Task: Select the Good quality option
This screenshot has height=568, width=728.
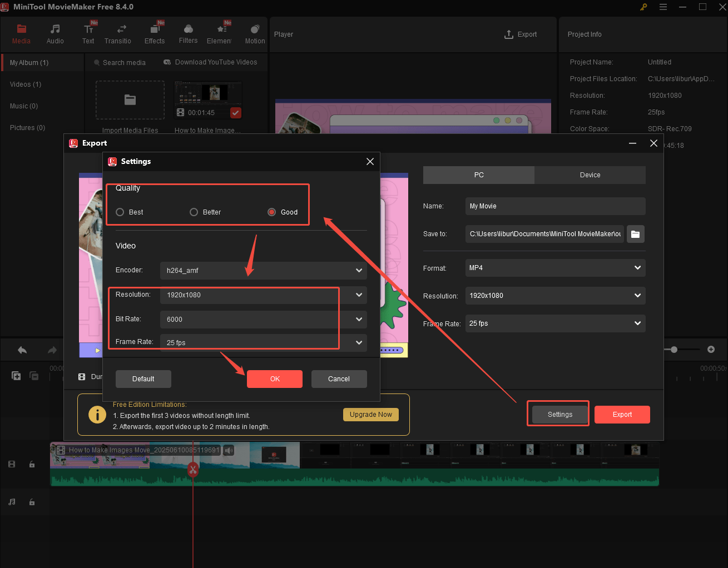Action: pos(271,212)
